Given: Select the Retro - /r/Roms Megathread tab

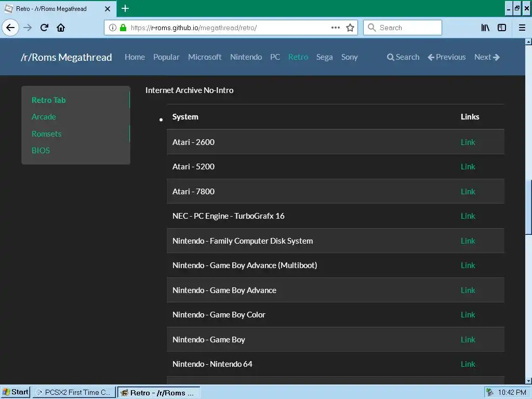Looking at the screenshot, I should tap(58, 9).
